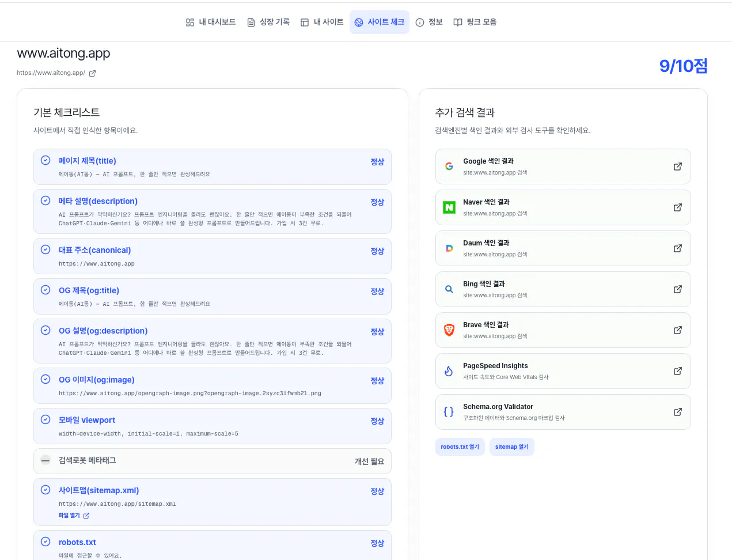Click the green Naver logo icon
Image resolution: width=732 pixels, height=560 pixels.
[x=449, y=207]
